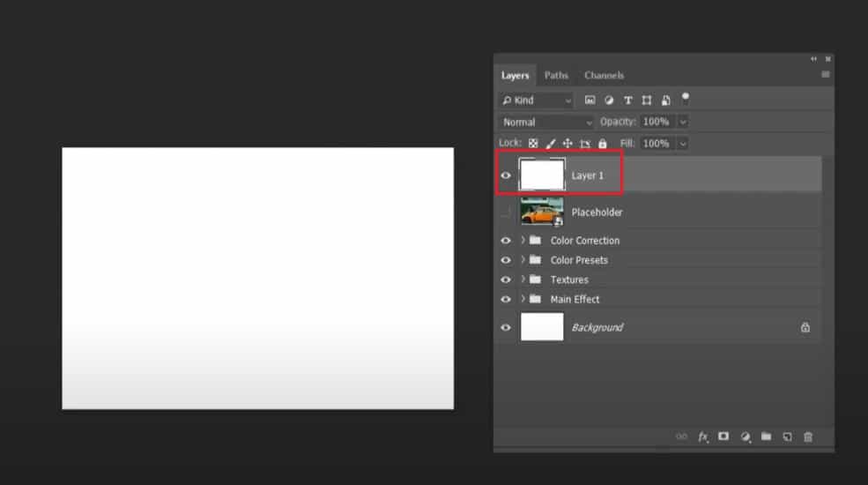Click the white document canvas

coord(258,279)
